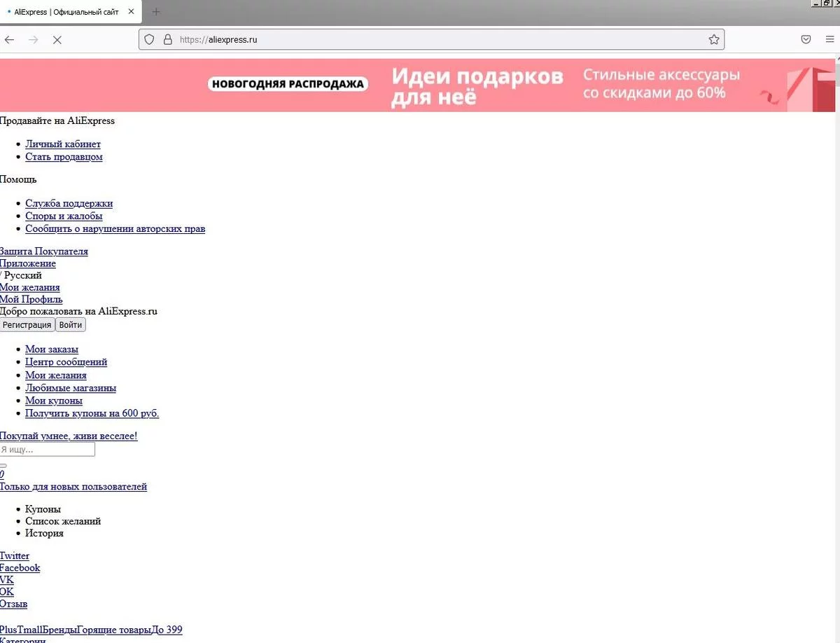This screenshot has height=643, width=840.
Task: Open the Стать продавцом link
Action: click(x=64, y=157)
